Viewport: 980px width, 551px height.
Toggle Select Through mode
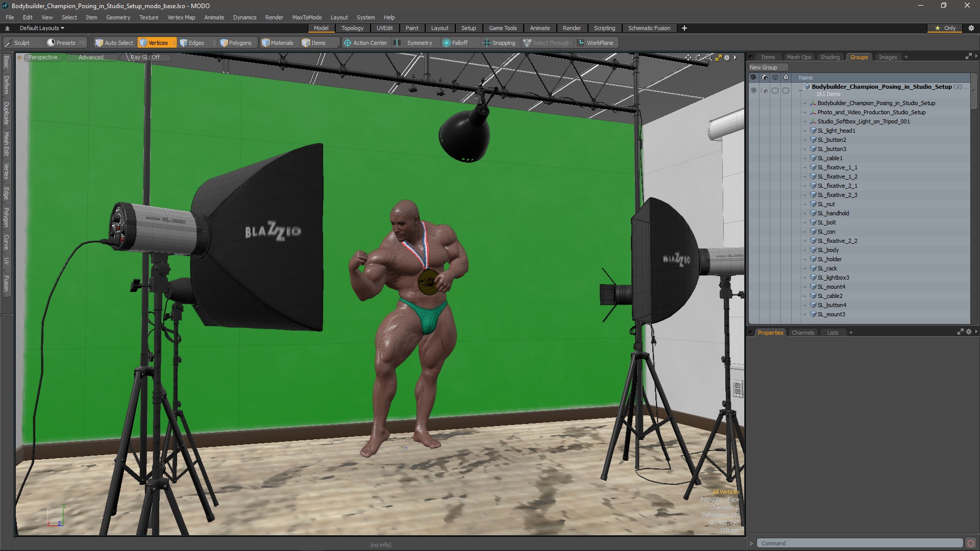(547, 43)
